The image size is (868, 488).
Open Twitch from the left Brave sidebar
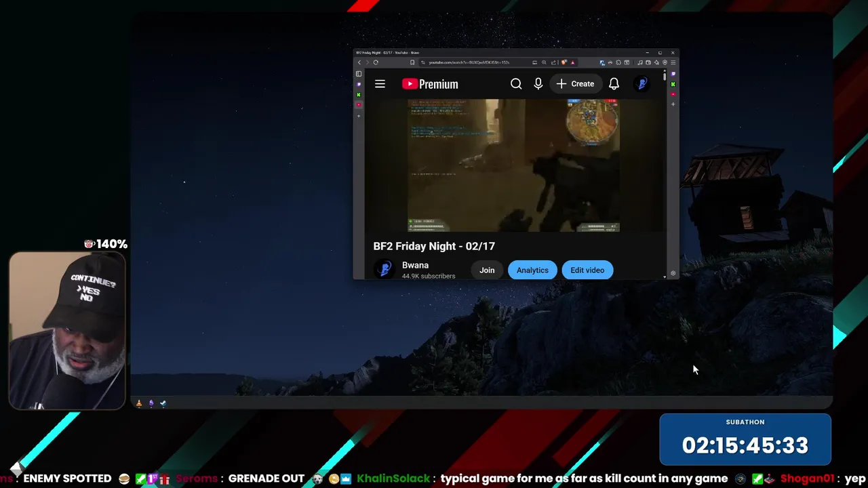click(x=359, y=84)
